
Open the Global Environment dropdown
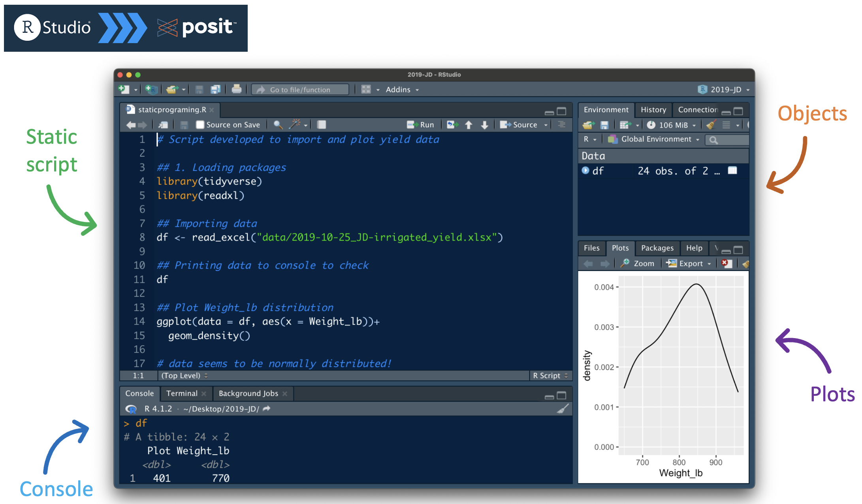[x=656, y=139]
